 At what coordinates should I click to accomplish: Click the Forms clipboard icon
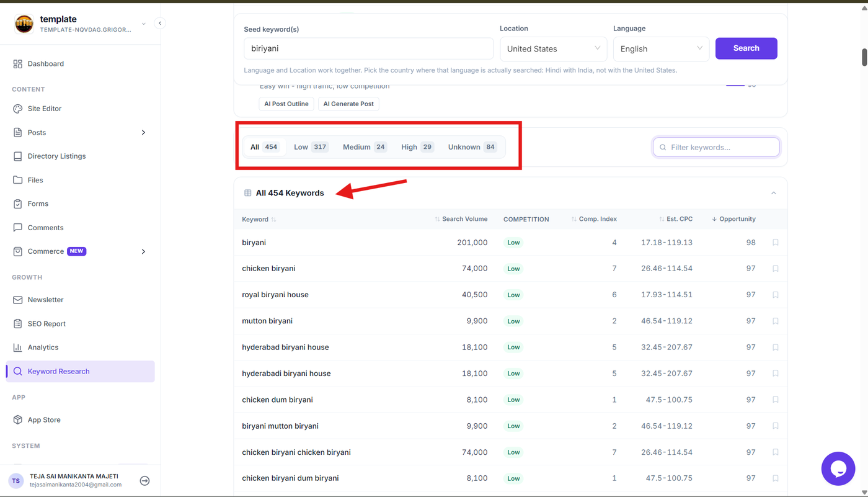pos(17,204)
